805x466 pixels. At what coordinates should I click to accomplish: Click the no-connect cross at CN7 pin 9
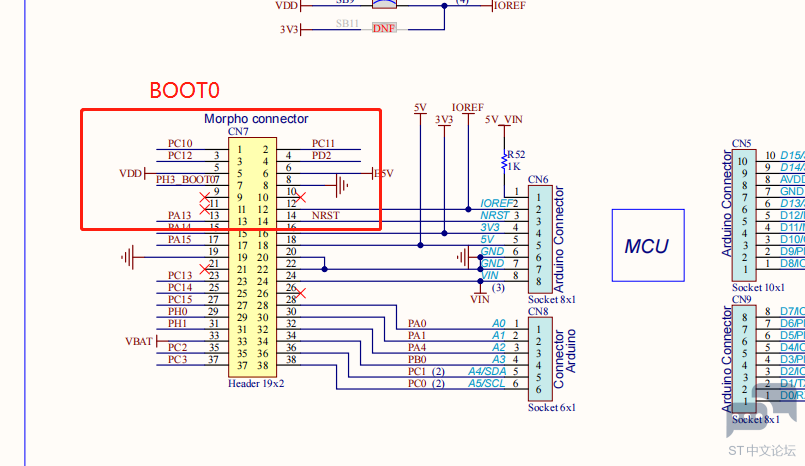tap(205, 198)
